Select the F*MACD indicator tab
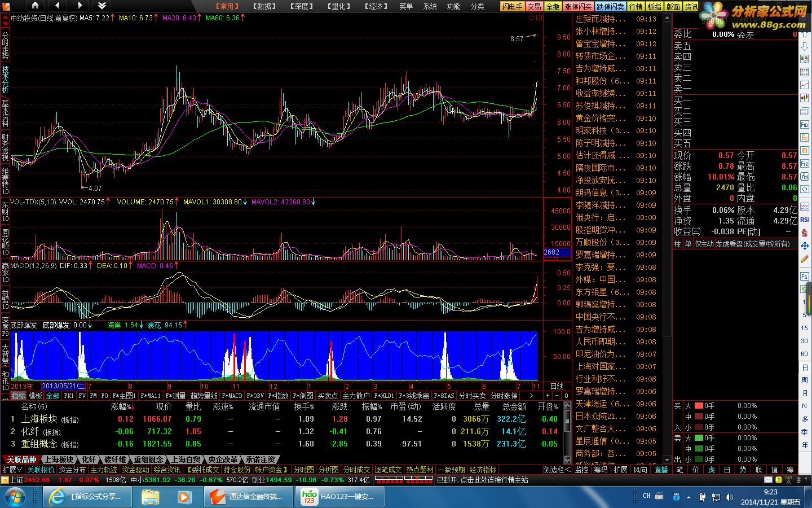Screen dimensions: 812x508 (x=232, y=396)
